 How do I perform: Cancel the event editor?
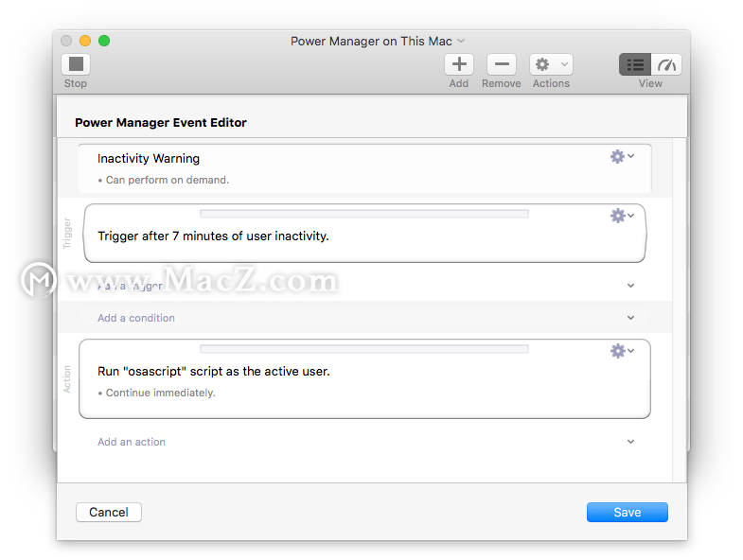(x=109, y=512)
